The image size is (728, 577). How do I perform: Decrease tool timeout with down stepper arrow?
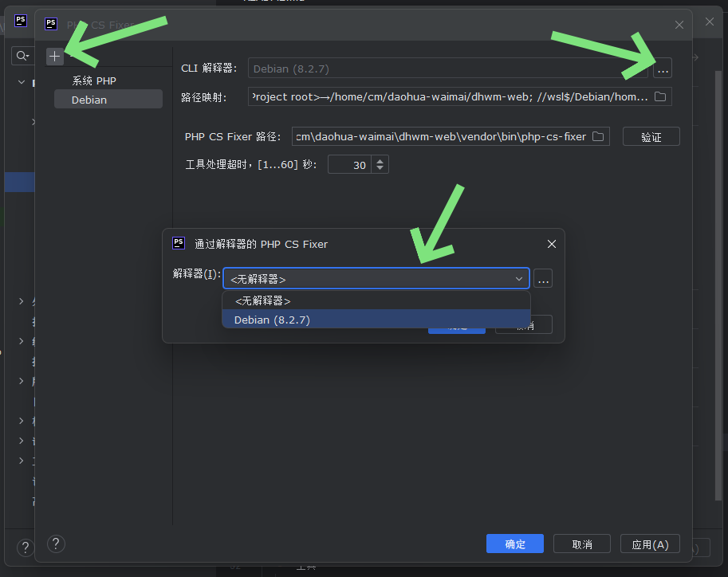point(380,168)
